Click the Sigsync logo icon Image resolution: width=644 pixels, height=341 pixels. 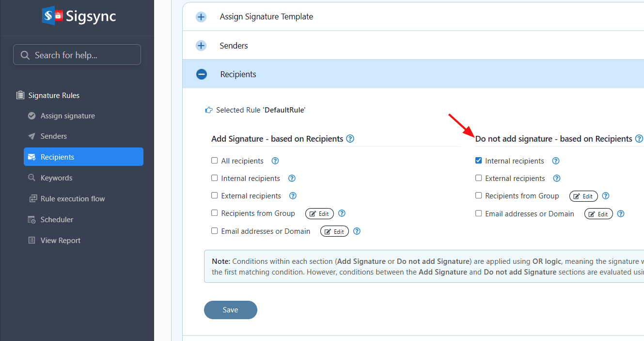pyautogui.click(x=53, y=16)
